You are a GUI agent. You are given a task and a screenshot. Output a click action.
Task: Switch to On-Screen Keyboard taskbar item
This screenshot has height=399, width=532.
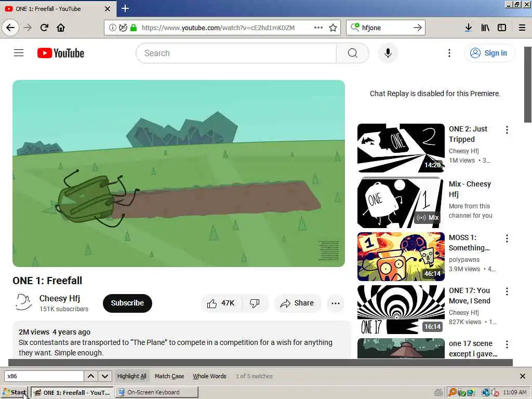(157, 392)
